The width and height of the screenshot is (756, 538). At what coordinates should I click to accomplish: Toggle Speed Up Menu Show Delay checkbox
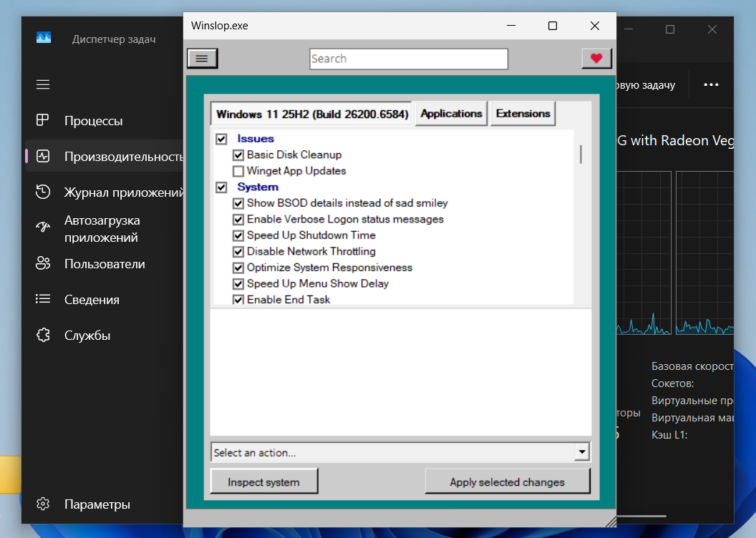click(238, 284)
